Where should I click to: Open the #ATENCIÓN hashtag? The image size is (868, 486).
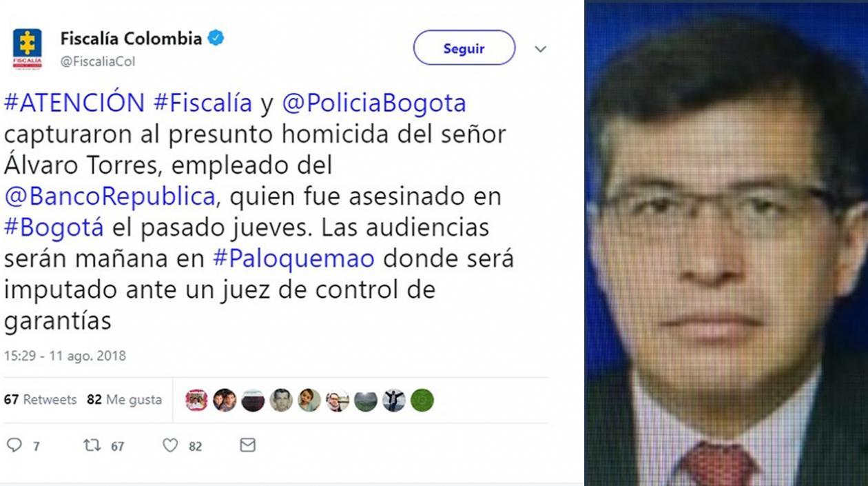tap(74, 103)
